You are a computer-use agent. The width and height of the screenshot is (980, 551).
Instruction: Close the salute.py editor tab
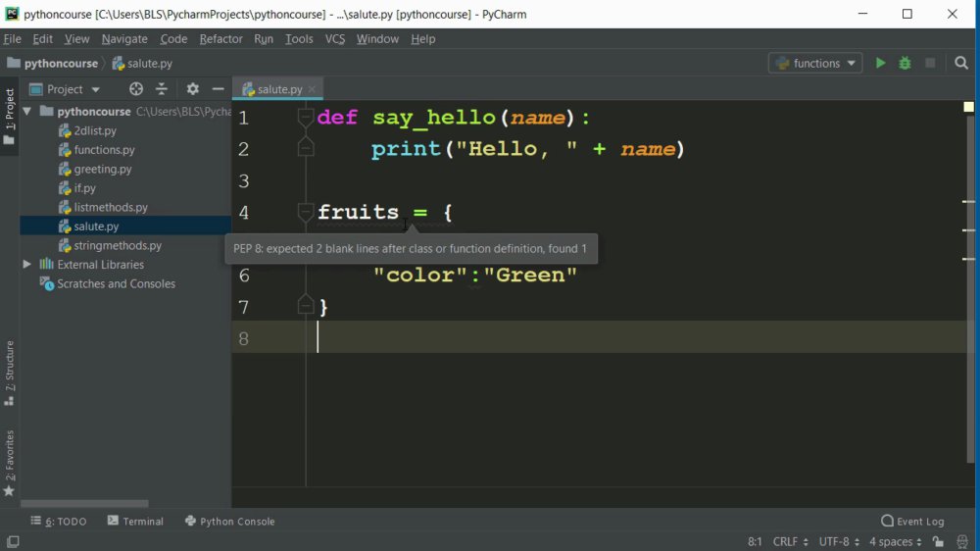coord(312,89)
